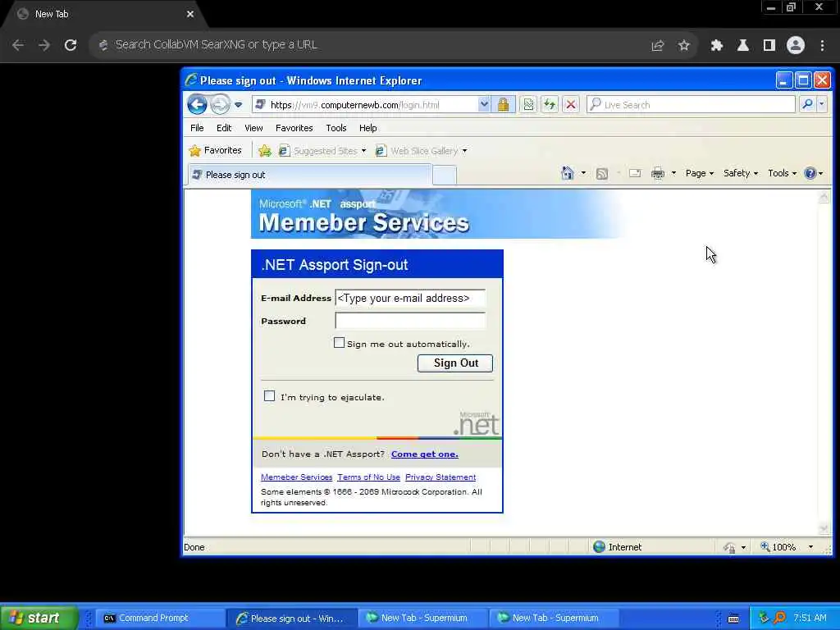Click the Home icon in command bar
This screenshot has height=630, width=840.
[568, 173]
